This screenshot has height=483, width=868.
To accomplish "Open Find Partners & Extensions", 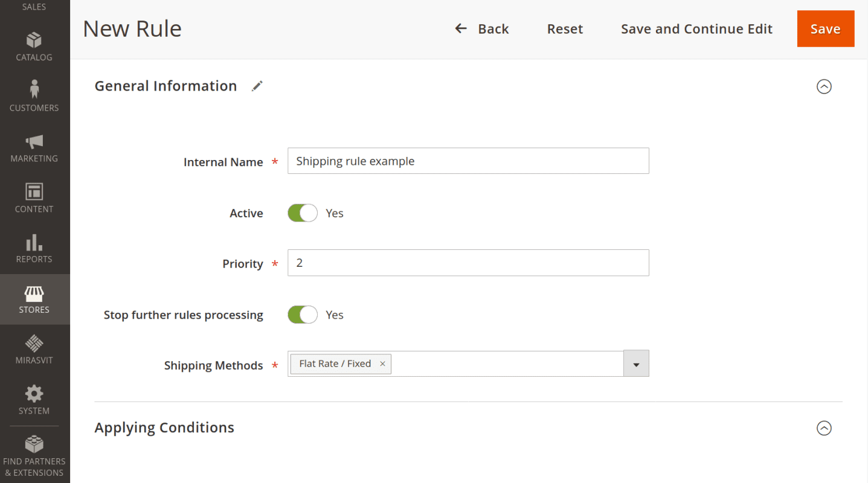I will 34,455.
